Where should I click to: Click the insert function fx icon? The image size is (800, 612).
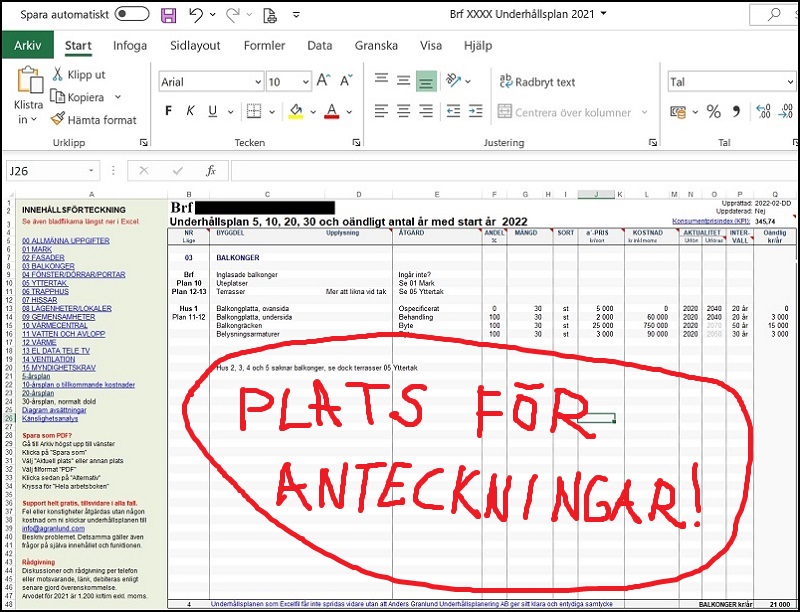(x=211, y=171)
